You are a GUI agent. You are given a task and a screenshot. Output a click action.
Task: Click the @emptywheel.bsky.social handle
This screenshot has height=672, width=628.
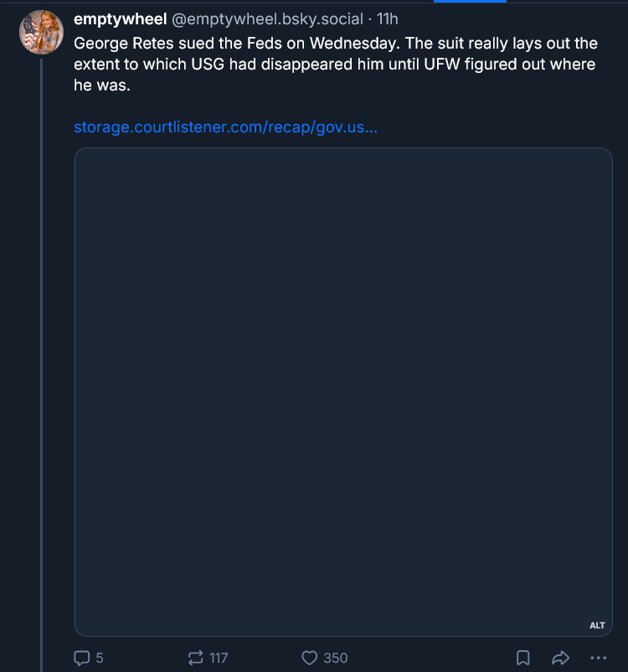[268, 19]
